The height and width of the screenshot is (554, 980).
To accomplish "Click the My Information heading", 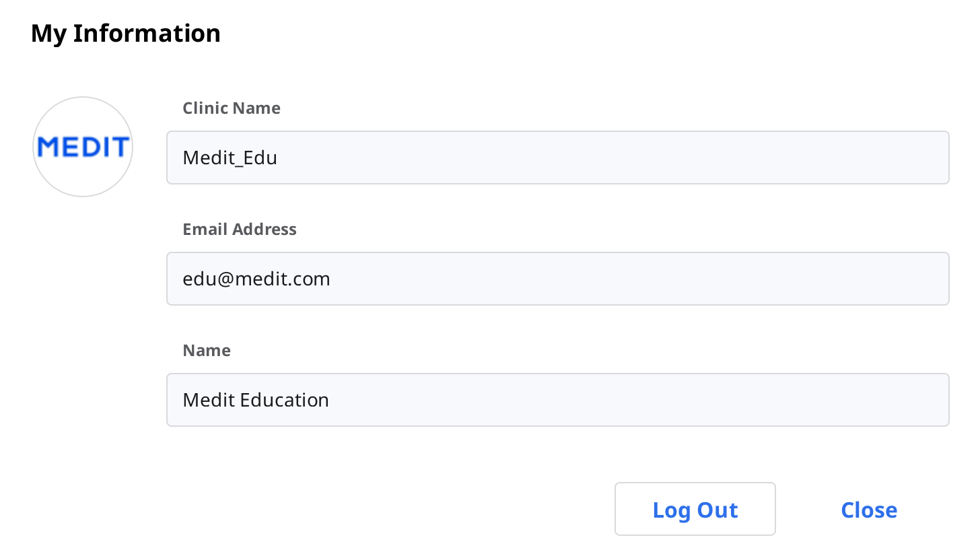I will coord(126,33).
